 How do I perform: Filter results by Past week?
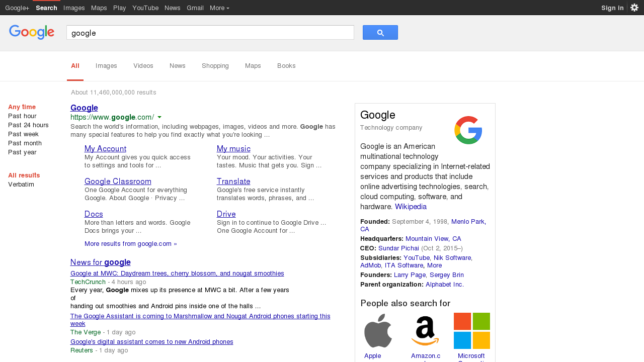click(23, 134)
